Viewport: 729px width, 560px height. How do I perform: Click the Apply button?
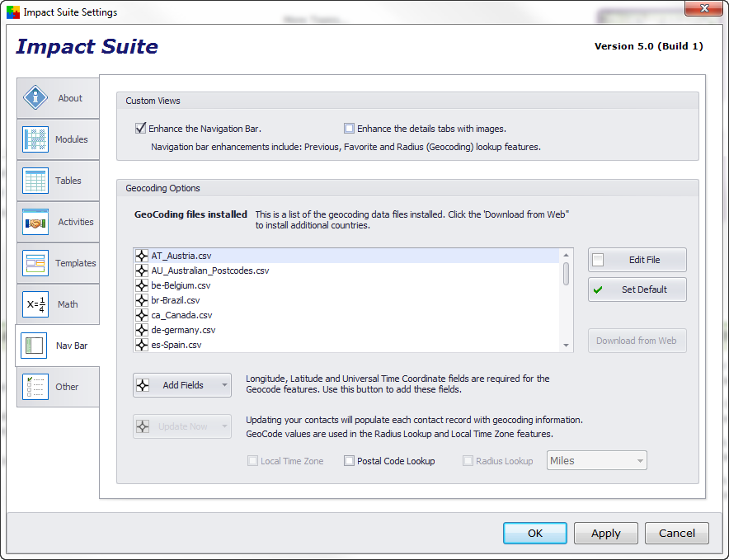point(606,533)
